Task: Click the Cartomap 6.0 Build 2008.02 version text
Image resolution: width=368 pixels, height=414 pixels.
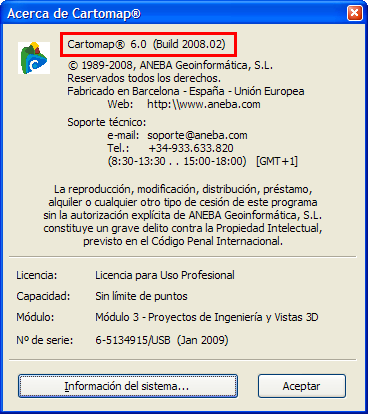Action: (146, 44)
